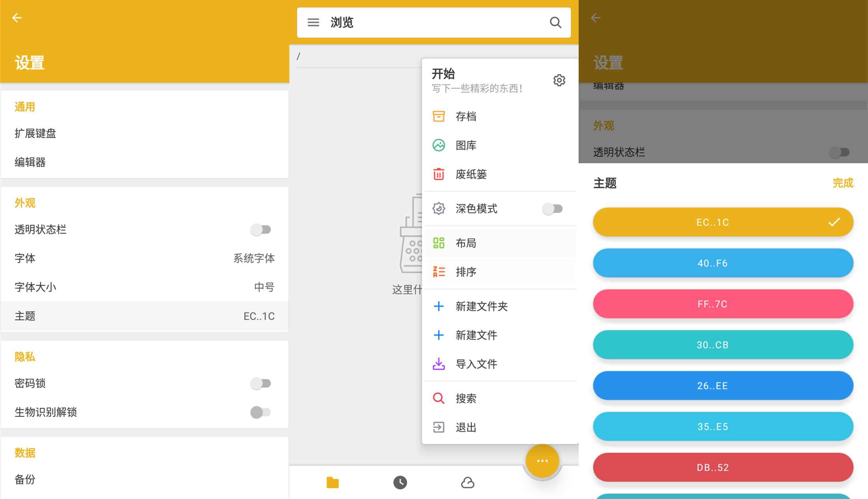Click the search magnifier in the browse bar
The width and height of the screenshot is (868, 499).
point(555,22)
